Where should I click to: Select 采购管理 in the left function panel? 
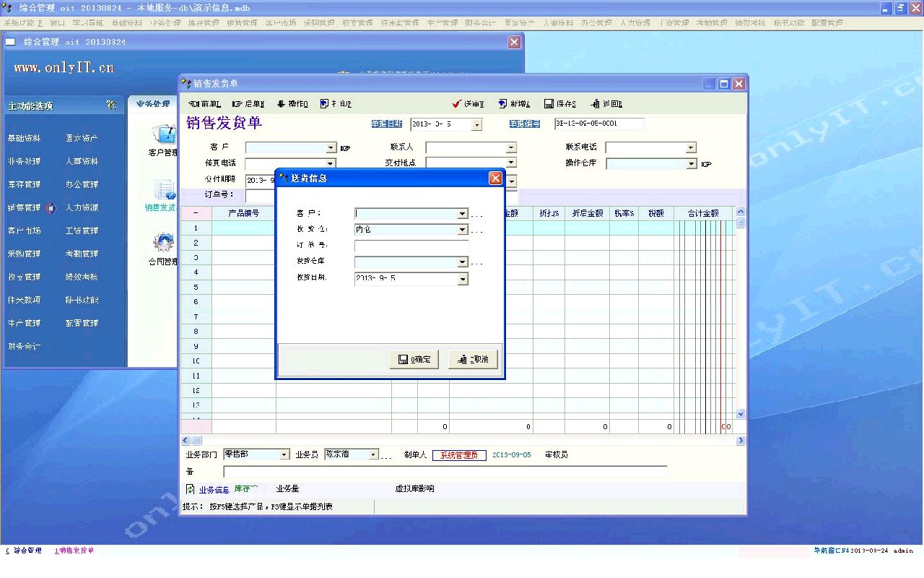pyautogui.click(x=24, y=254)
